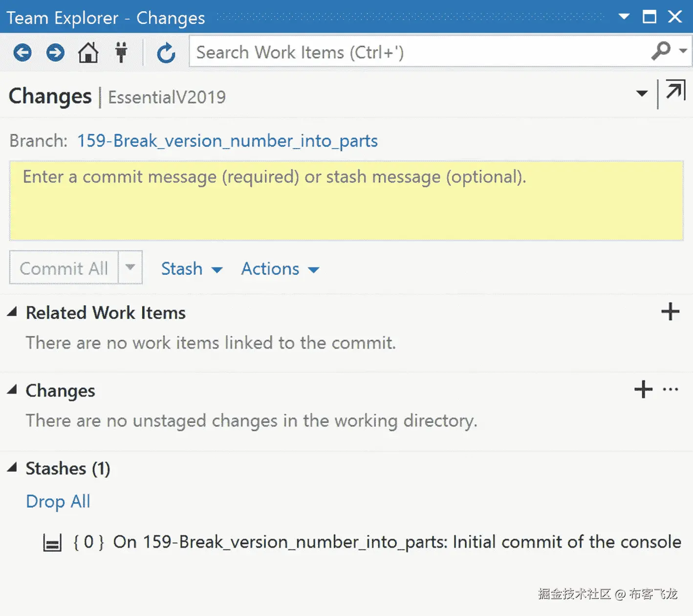Click the 159-Break_version_number_into_parts branch link
Screen dimensions: 693x616
(x=227, y=141)
